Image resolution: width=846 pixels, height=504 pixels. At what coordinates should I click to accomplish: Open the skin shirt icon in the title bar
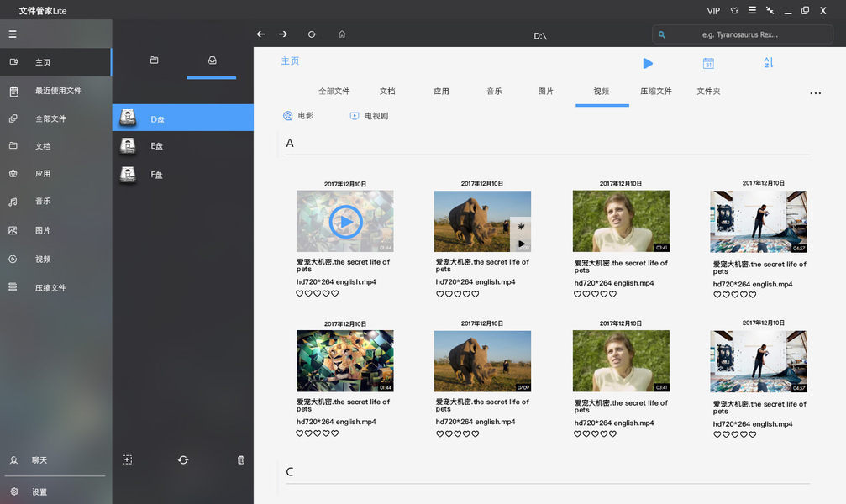pos(734,10)
